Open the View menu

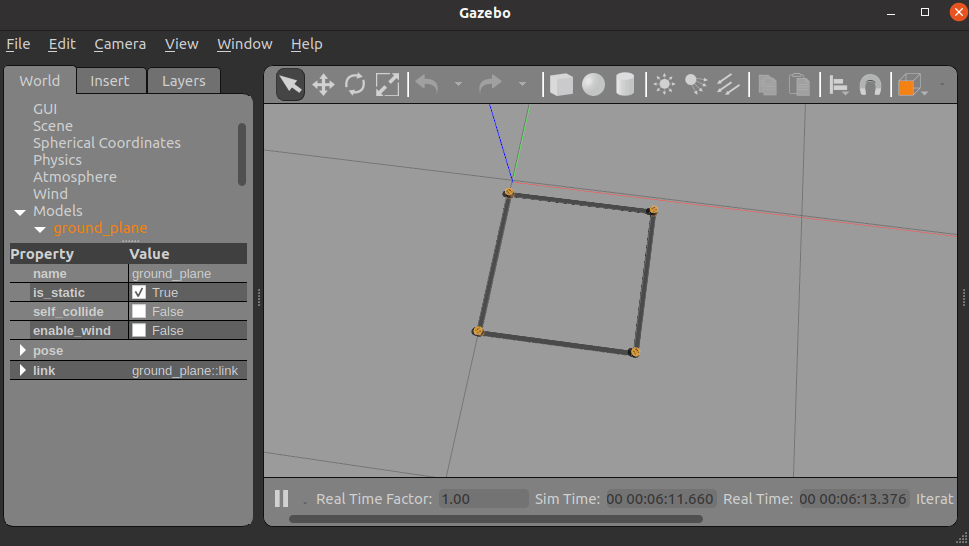click(181, 44)
